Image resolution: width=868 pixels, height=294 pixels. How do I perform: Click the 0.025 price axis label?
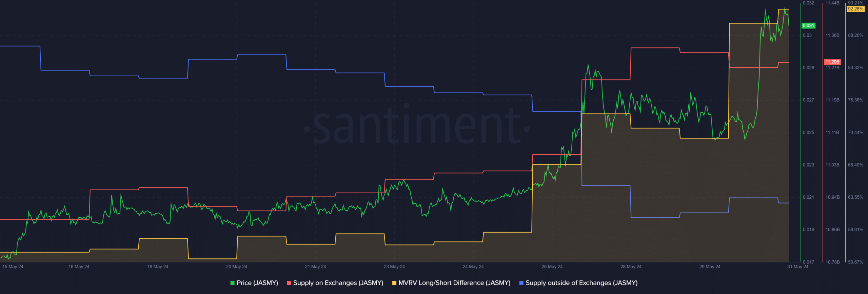[808, 133]
